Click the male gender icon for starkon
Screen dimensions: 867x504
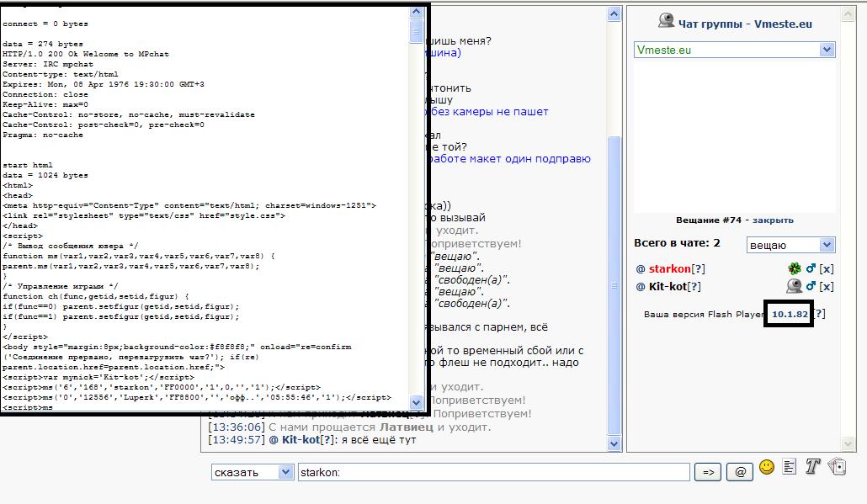coord(811,268)
